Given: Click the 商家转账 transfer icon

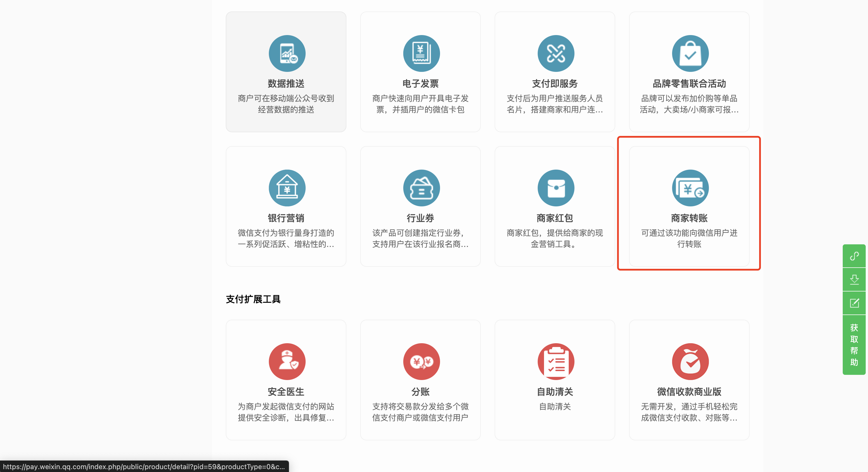Looking at the screenshot, I should pyautogui.click(x=690, y=188).
